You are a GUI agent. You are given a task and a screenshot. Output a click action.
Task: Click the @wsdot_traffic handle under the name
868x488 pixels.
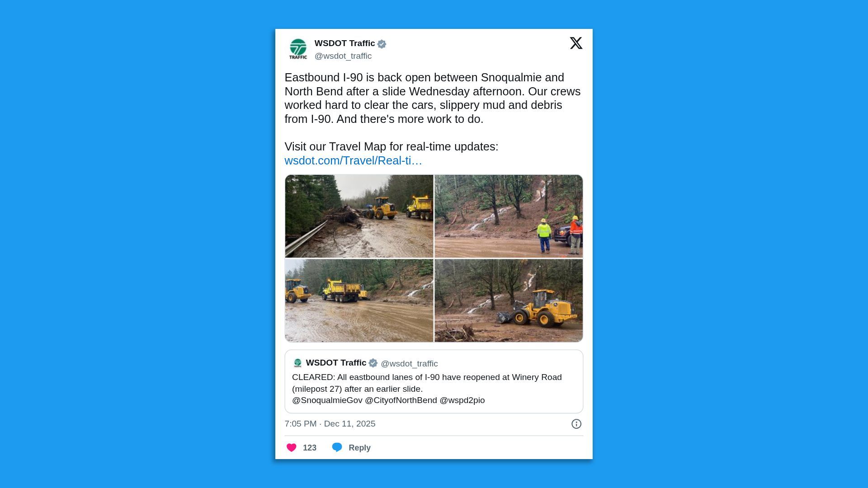coord(343,56)
